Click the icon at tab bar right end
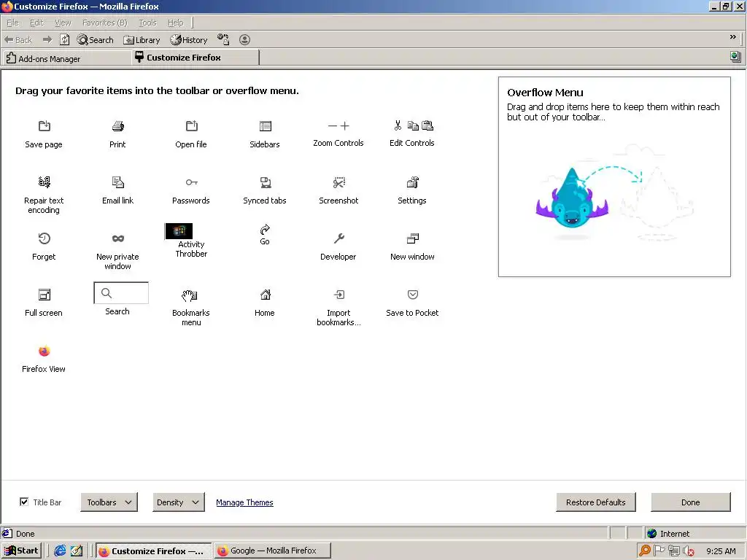The width and height of the screenshot is (747, 560). pyautogui.click(x=735, y=57)
